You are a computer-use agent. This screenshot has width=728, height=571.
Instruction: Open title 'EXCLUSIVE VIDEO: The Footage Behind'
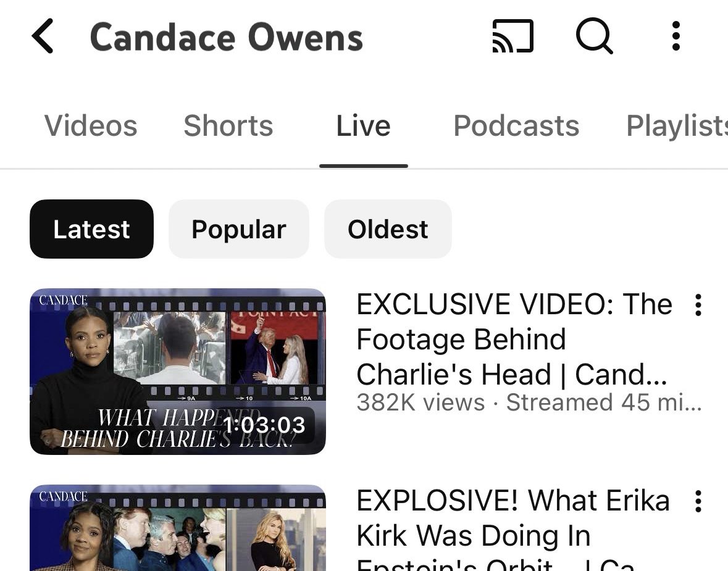514,339
